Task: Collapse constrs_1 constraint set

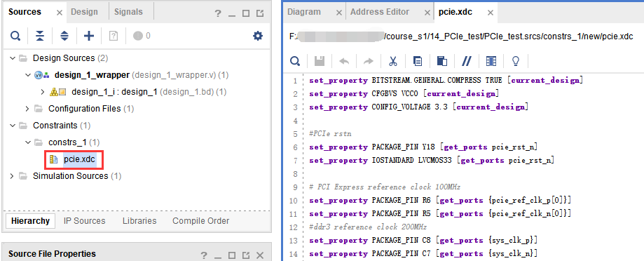Action: click(x=27, y=142)
